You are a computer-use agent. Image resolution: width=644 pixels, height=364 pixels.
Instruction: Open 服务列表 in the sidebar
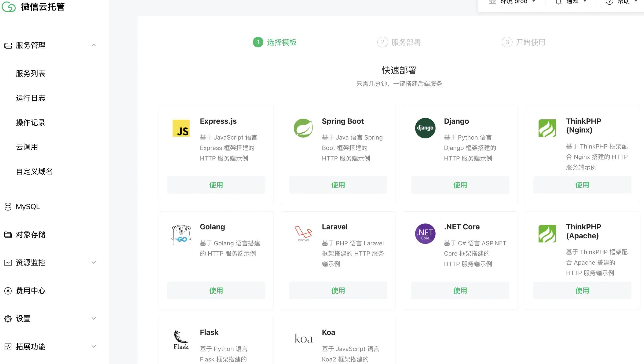click(31, 73)
